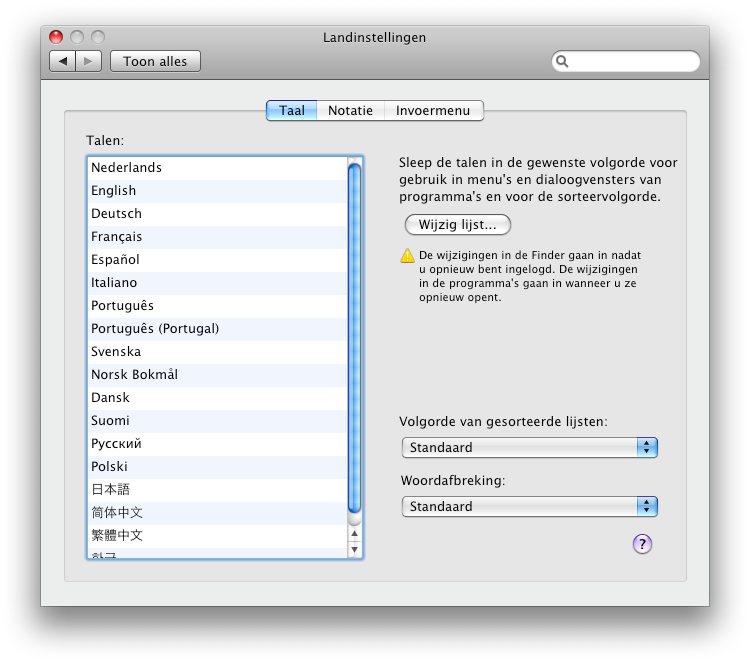This screenshot has height=662, width=750.
Task: Switch to the Taal tab
Action: pos(291,110)
